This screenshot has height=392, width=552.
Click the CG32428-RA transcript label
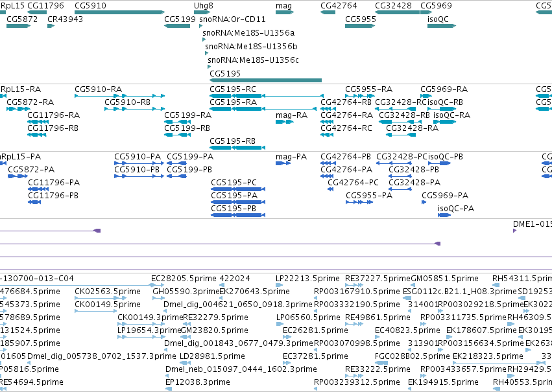[x=413, y=128]
